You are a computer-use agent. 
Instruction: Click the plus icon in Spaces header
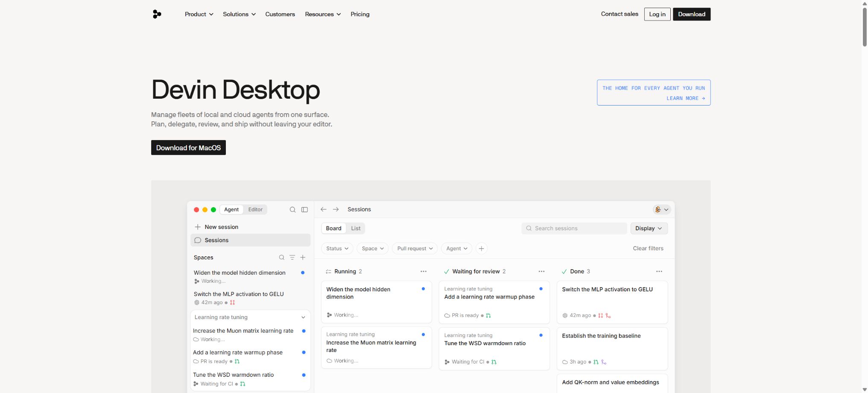pos(303,258)
